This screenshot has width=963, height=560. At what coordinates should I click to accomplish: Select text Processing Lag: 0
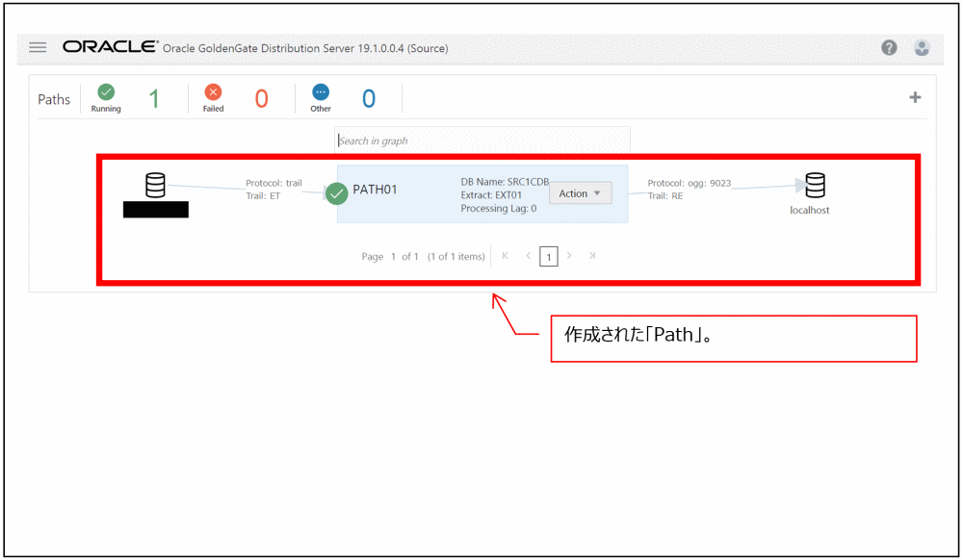[499, 209]
